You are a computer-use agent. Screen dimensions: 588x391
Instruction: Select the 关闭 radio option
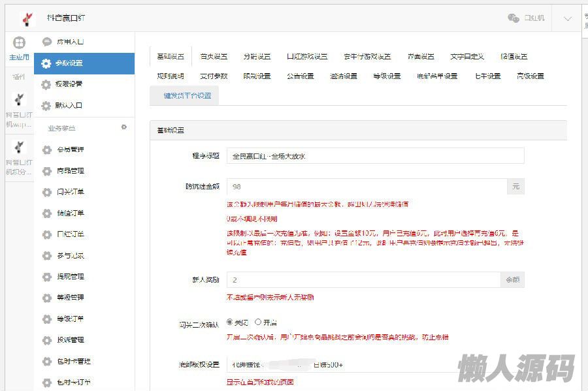pyautogui.click(x=229, y=322)
